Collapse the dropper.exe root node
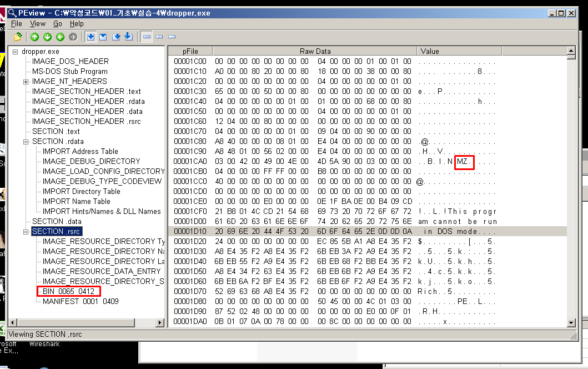 click(x=16, y=52)
